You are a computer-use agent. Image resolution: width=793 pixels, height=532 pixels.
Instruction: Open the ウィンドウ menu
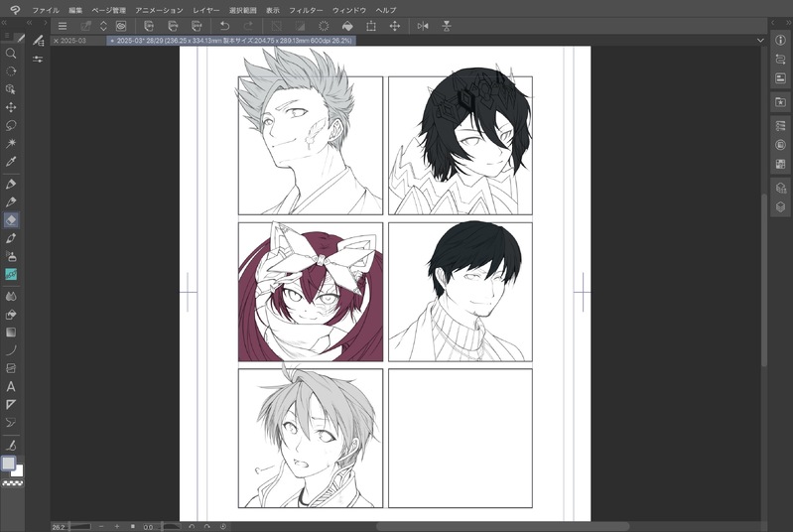[x=349, y=10]
